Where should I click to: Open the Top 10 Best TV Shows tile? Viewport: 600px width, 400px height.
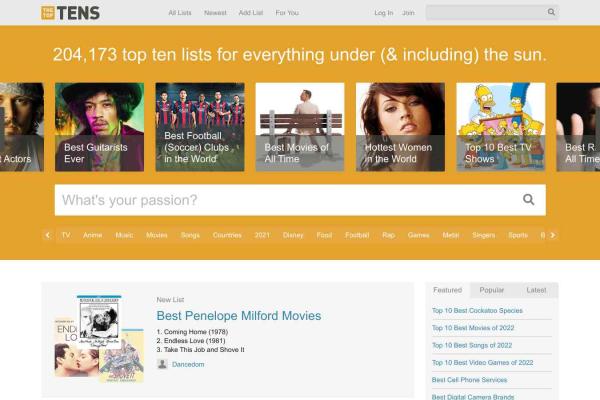click(x=501, y=127)
